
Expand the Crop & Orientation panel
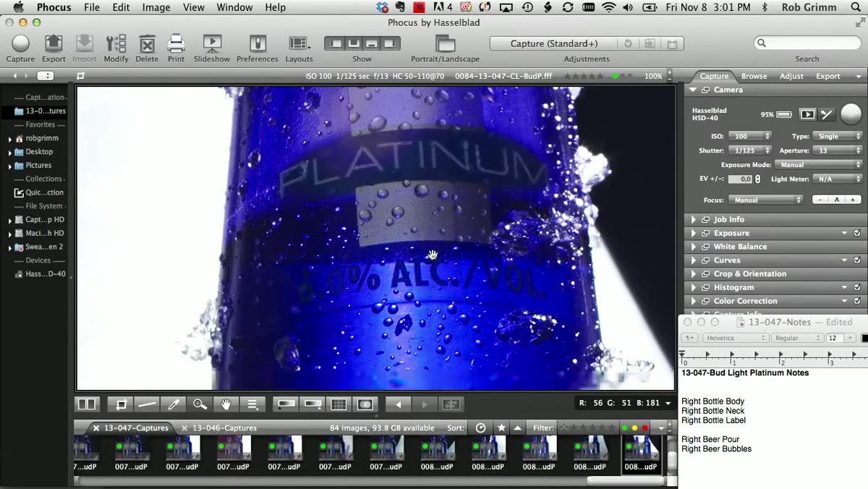(x=694, y=273)
